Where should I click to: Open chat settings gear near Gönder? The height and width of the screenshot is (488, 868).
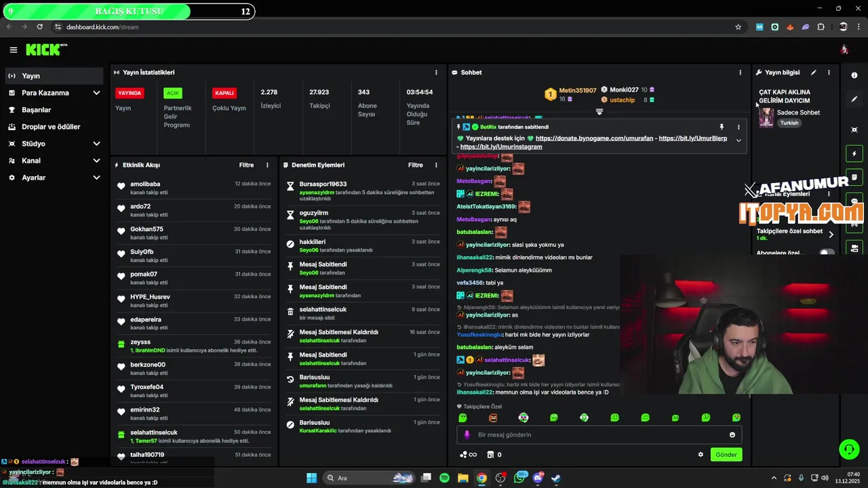pyautogui.click(x=701, y=455)
